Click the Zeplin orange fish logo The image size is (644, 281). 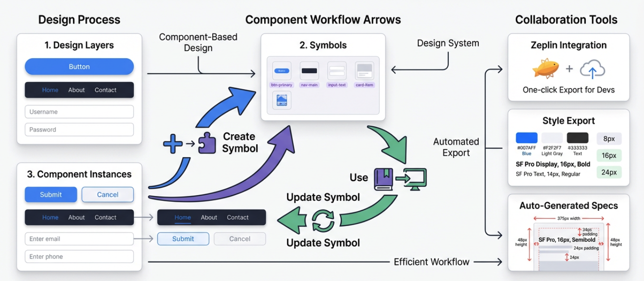point(545,69)
